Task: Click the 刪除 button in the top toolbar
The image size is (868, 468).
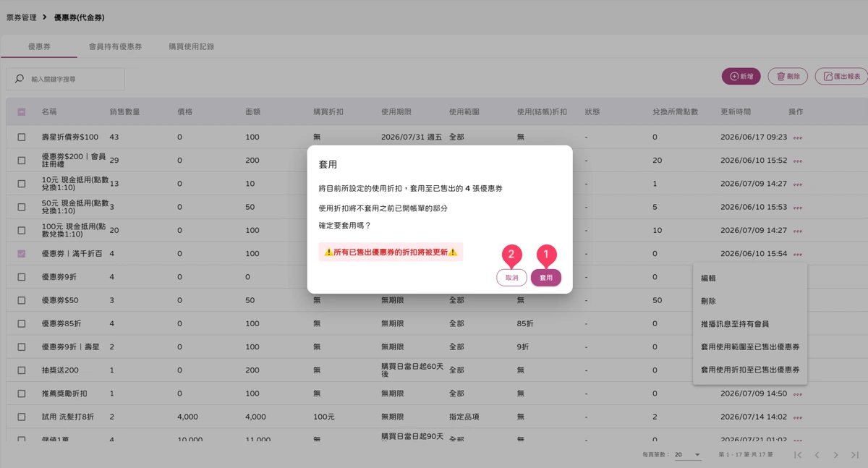Action: point(788,76)
